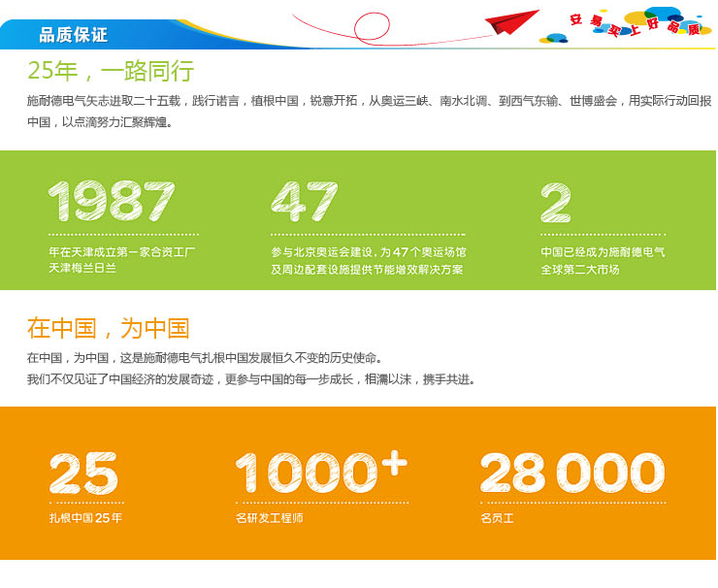
Task: Click the line starting 我们不仅见证了中国经济
Action: coord(251,379)
